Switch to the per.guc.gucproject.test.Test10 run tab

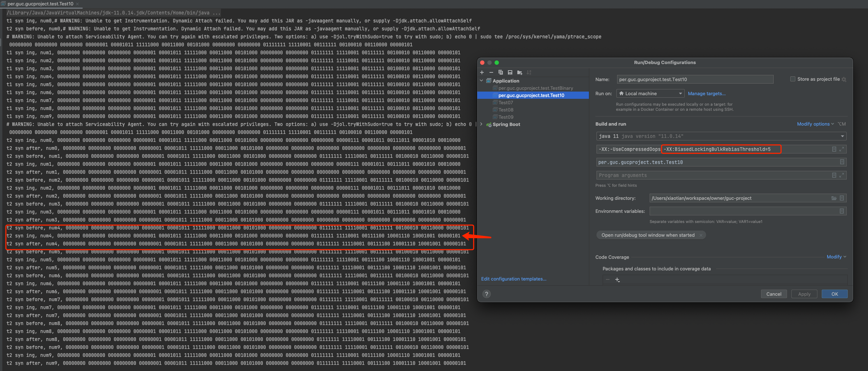click(40, 4)
